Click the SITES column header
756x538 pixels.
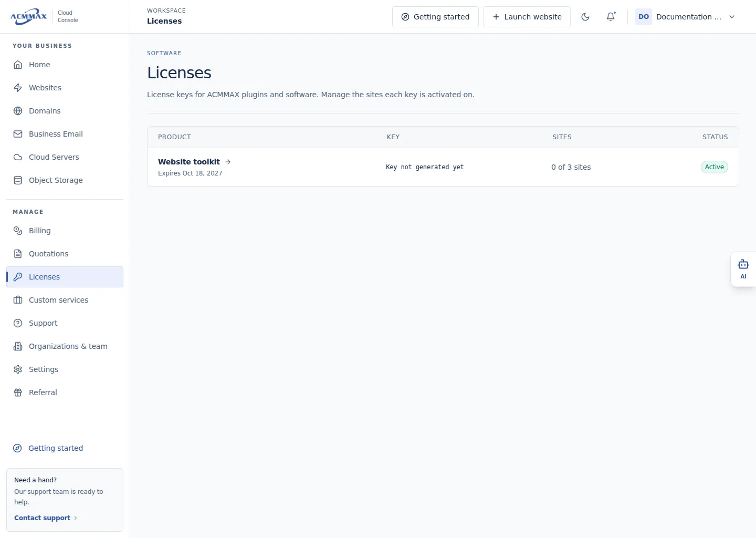[562, 137]
